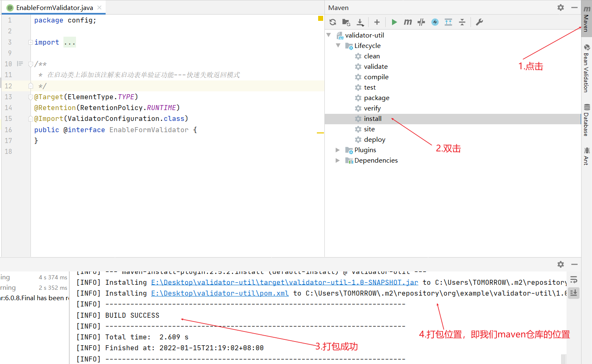Click ValidatorConfiguration in the @Import annotation

pyautogui.click(x=113, y=119)
